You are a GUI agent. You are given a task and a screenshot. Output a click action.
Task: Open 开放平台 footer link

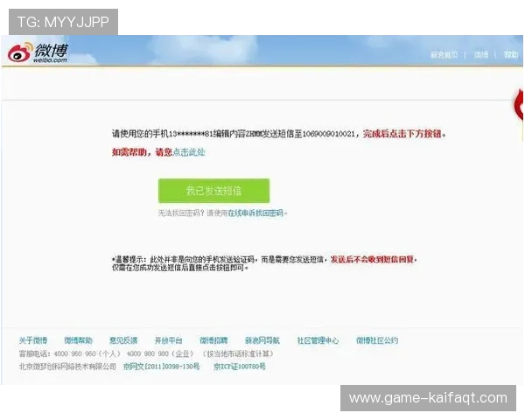click(x=168, y=340)
